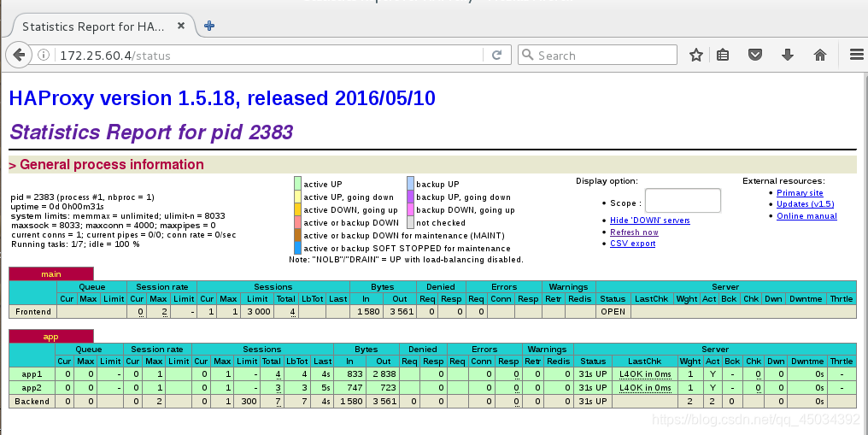
Task: Select the Statistics Report for HAProxy tab
Action: pyautogui.click(x=103, y=26)
